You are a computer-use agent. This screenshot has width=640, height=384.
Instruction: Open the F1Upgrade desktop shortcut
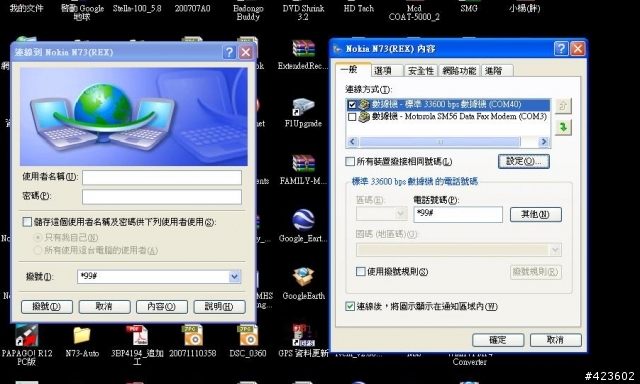[303, 107]
